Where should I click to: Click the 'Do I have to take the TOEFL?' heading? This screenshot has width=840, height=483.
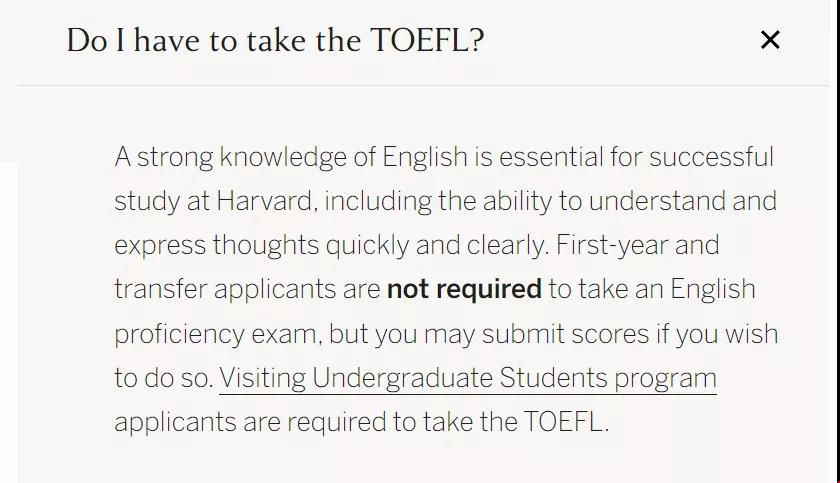275,41
